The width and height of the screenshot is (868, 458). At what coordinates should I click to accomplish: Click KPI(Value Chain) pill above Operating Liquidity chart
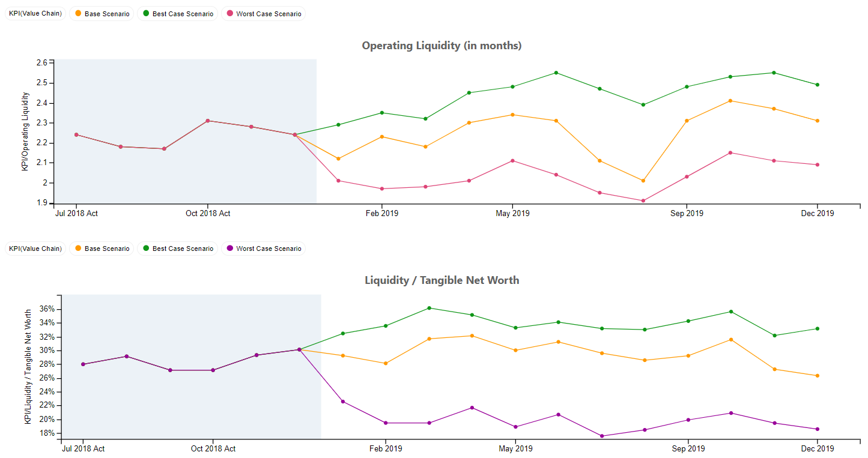pyautogui.click(x=35, y=14)
